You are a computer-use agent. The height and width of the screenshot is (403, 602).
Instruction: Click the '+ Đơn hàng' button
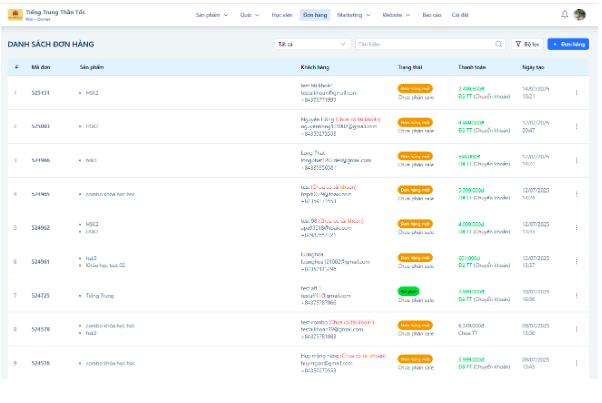click(569, 45)
